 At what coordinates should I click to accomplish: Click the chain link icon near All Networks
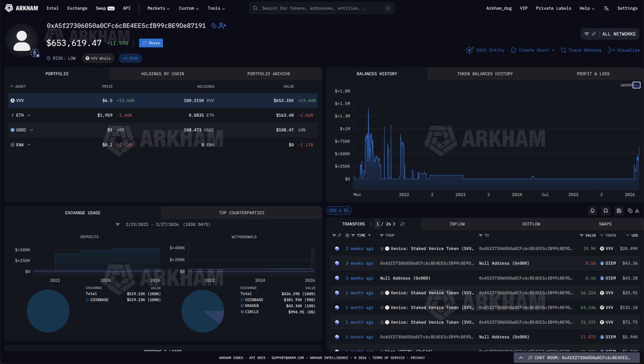tap(594, 34)
